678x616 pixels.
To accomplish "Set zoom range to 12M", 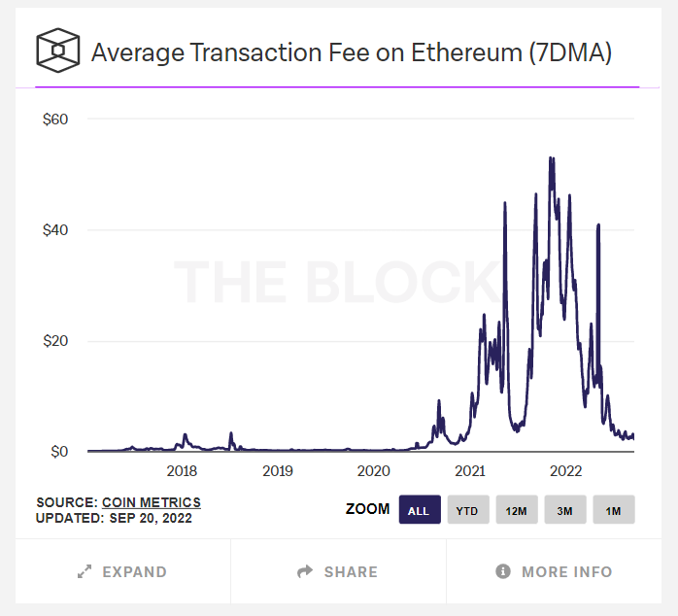I will coord(516,510).
